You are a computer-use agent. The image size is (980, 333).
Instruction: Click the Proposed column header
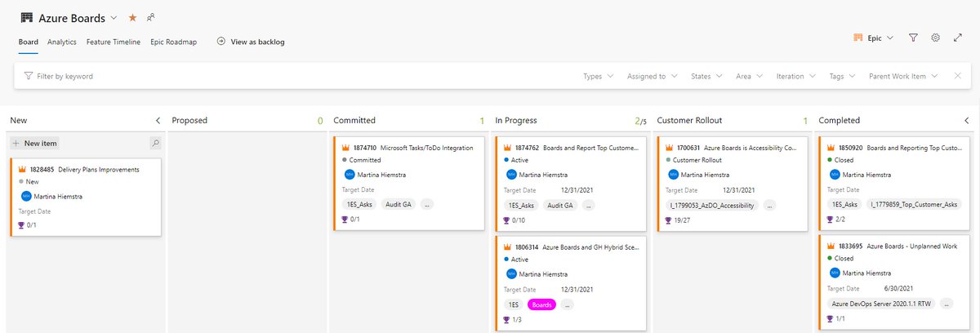189,121
